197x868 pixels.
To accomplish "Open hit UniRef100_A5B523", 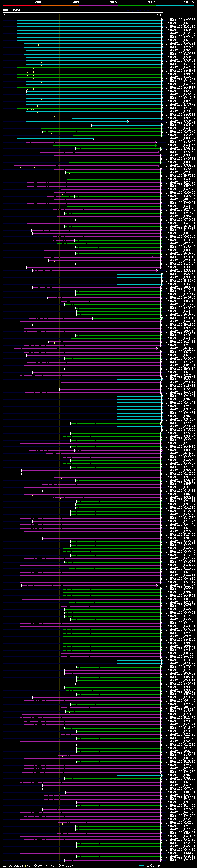I will tap(180, 30).
